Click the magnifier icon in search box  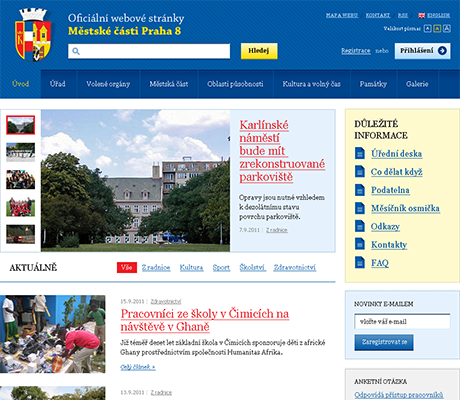point(76,51)
